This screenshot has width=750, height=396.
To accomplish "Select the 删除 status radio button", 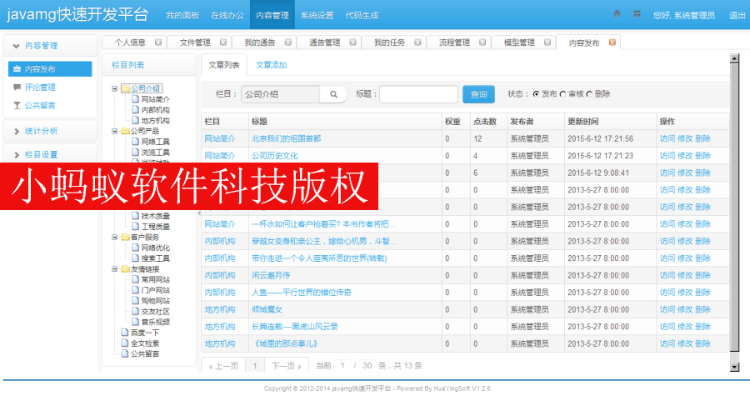I will pyautogui.click(x=589, y=94).
